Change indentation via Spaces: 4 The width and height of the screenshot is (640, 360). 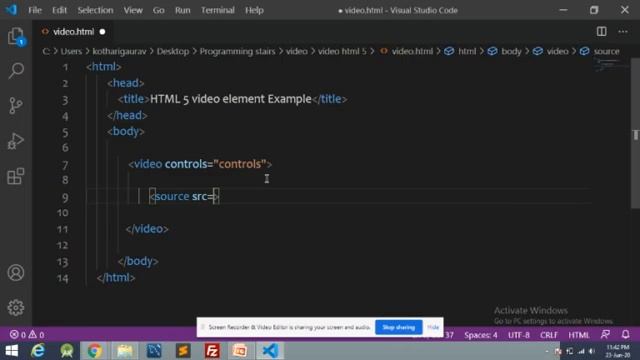tap(480, 335)
